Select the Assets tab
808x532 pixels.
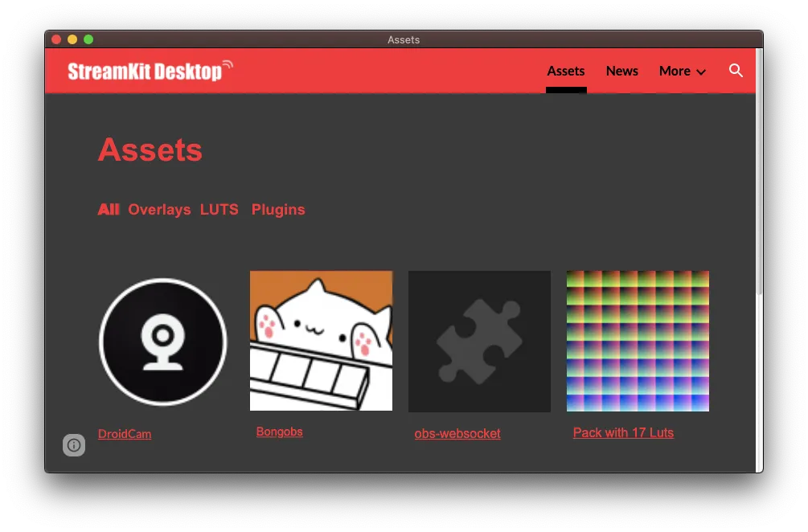click(566, 71)
